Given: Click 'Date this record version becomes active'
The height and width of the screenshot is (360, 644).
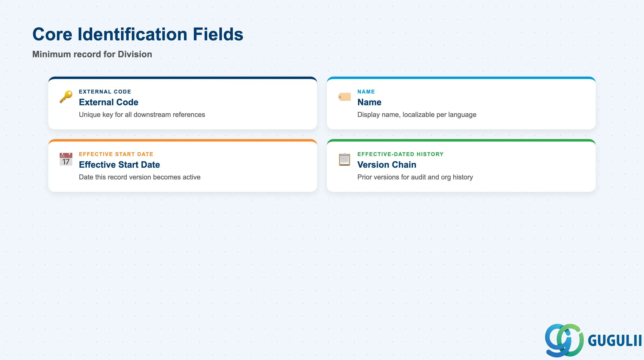Looking at the screenshot, I should coord(140,177).
